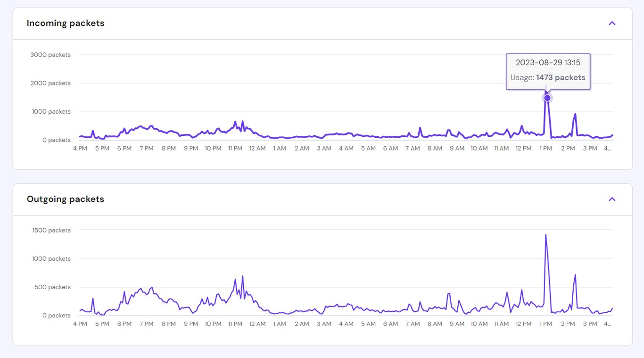Click the 1500 packets axis label
The height and width of the screenshot is (358, 644).
[x=51, y=230]
